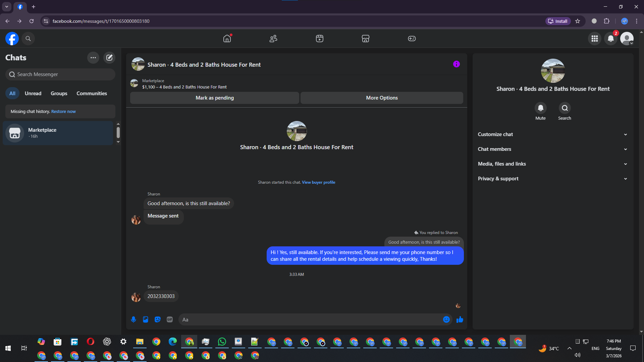
Task: Bookmark this page with star icon
Action: [578, 21]
